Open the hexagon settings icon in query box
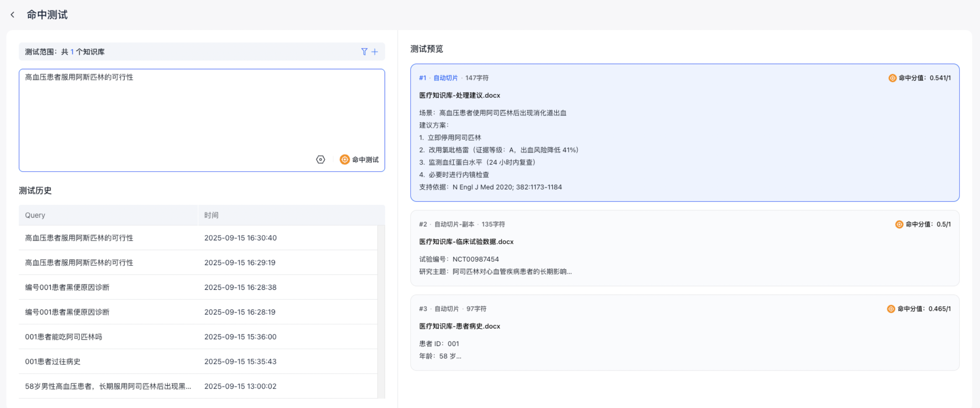Viewport: 980px width, 408px height. click(x=320, y=160)
